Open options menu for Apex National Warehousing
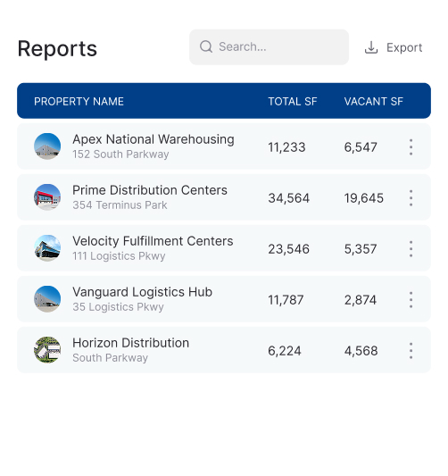Viewport: 448px width, 476px height. click(411, 147)
